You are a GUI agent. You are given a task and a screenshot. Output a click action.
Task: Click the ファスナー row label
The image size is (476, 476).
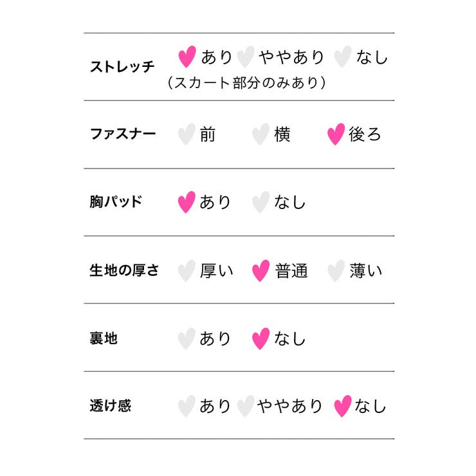(123, 134)
